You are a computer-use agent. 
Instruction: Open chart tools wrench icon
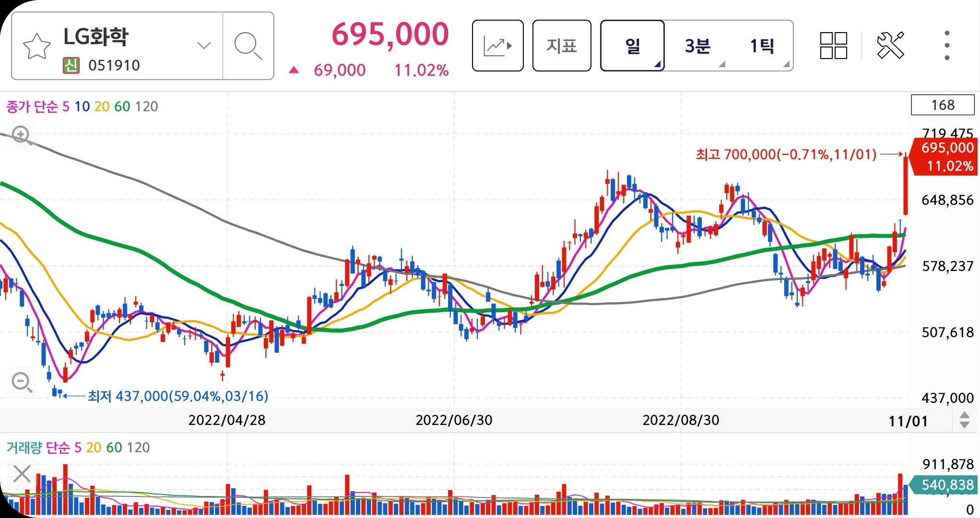point(890,46)
